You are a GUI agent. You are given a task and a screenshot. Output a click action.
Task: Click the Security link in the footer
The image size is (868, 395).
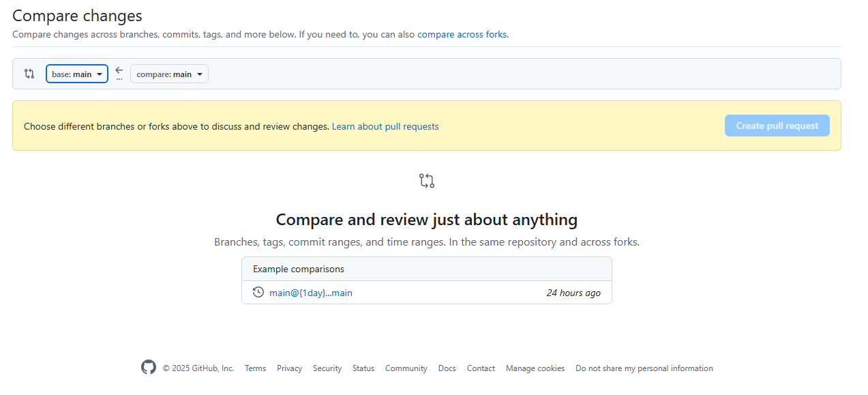[x=327, y=368]
